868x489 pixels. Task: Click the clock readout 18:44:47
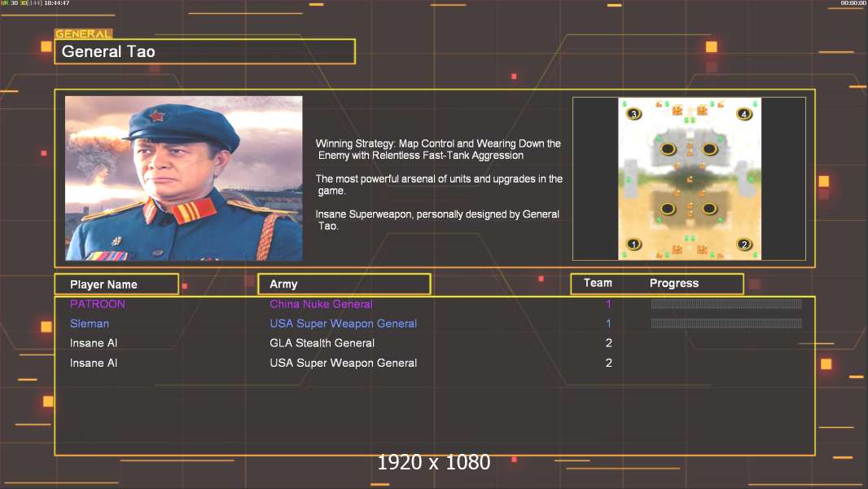(x=56, y=3)
